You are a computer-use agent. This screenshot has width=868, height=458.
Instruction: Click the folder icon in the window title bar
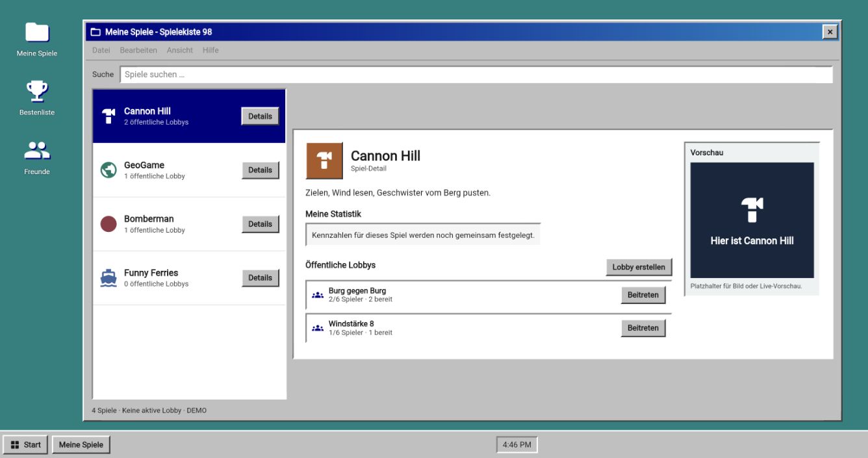[96, 32]
